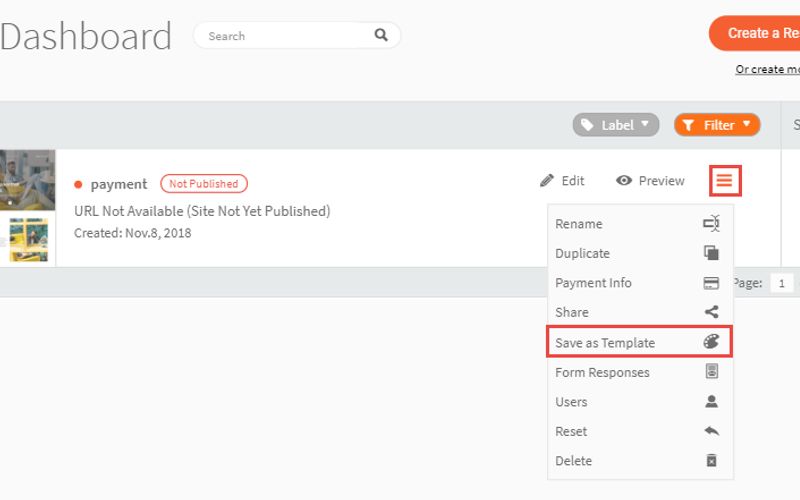This screenshot has height=500, width=800.
Task: Click the Share icon in the menu
Action: tap(711, 312)
